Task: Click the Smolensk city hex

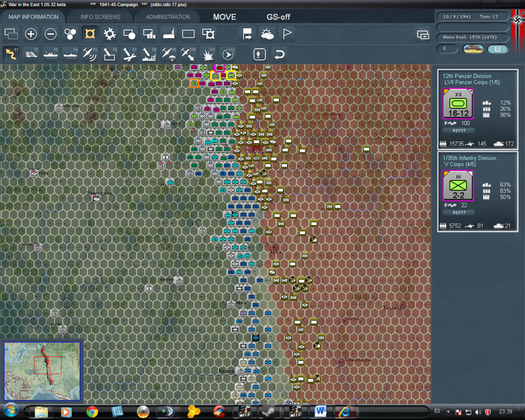Action: click(96, 198)
